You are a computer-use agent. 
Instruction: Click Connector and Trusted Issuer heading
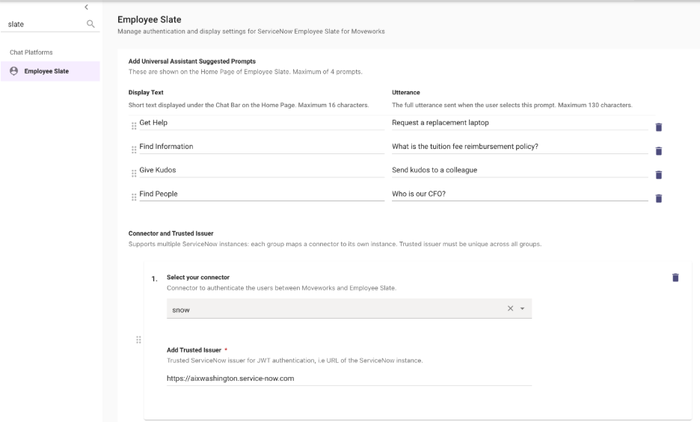(171, 233)
